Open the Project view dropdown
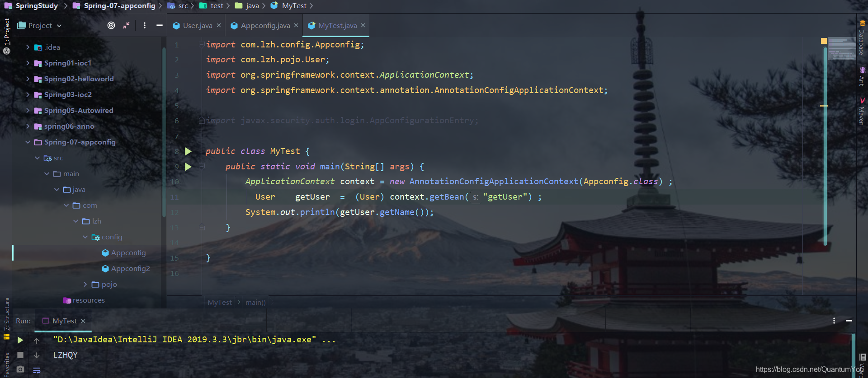This screenshot has width=868, height=378. 39,25
